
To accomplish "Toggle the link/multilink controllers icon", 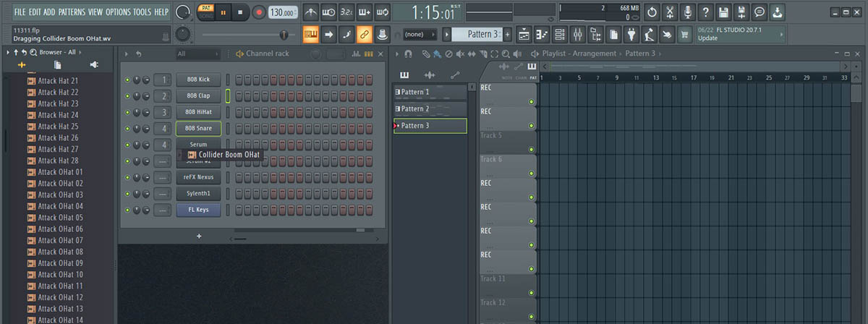I will [365, 34].
